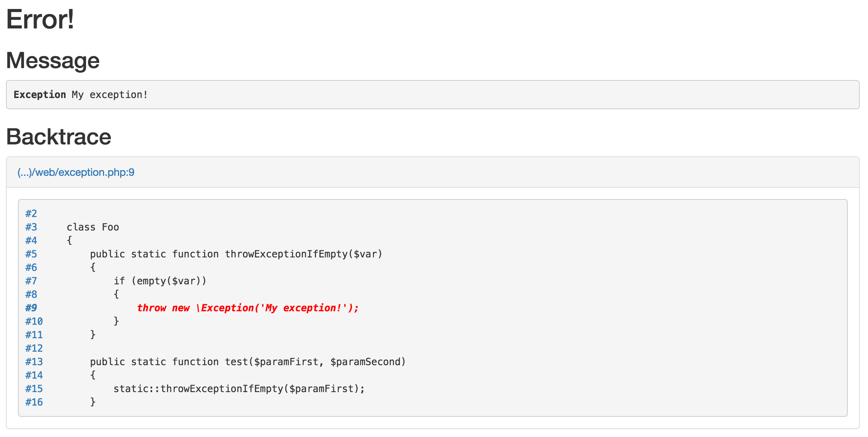The height and width of the screenshot is (437, 868).
Task: Click the 'My exception!' message text
Action: tap(110, 95)
